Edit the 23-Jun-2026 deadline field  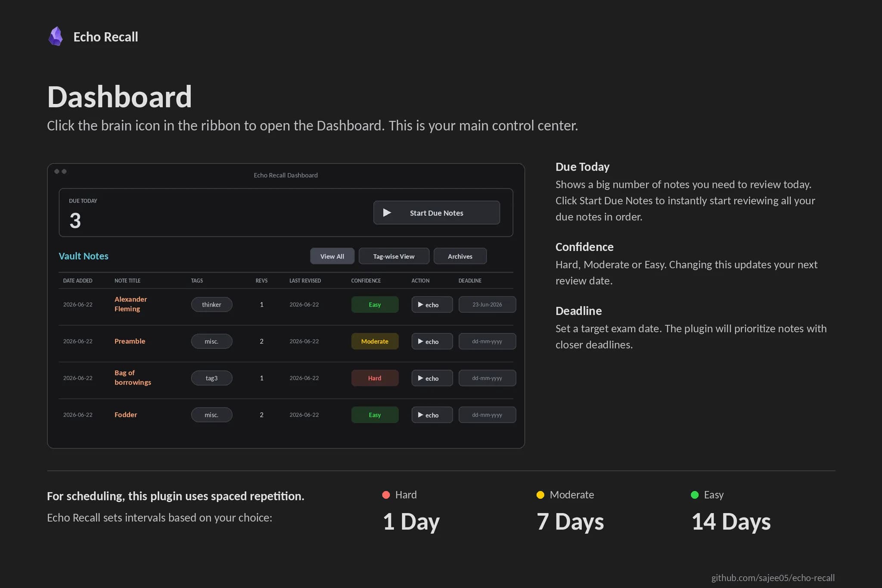(x=487, y=305)
